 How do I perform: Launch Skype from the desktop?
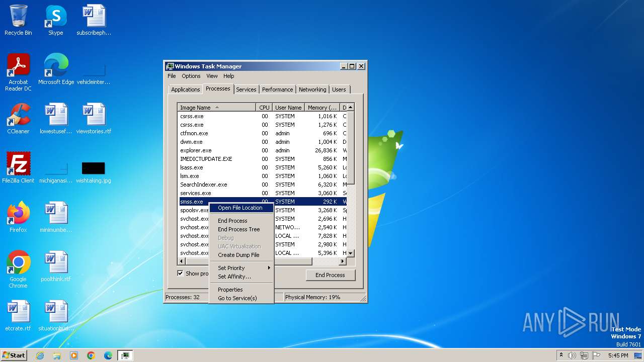pos(55,20)
